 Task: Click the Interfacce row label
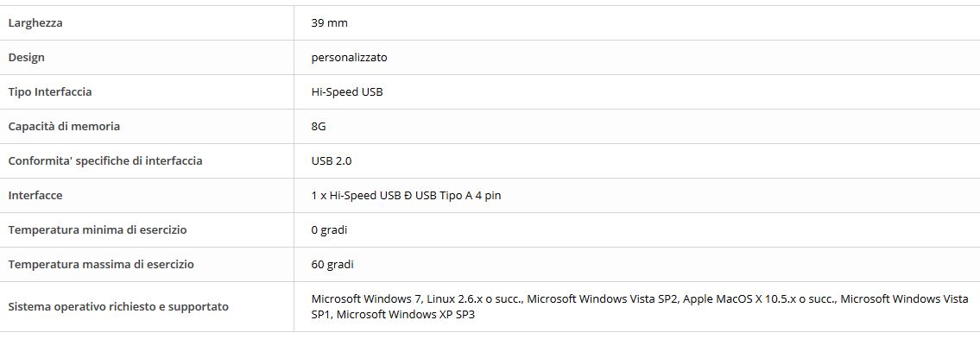[35, 196]
